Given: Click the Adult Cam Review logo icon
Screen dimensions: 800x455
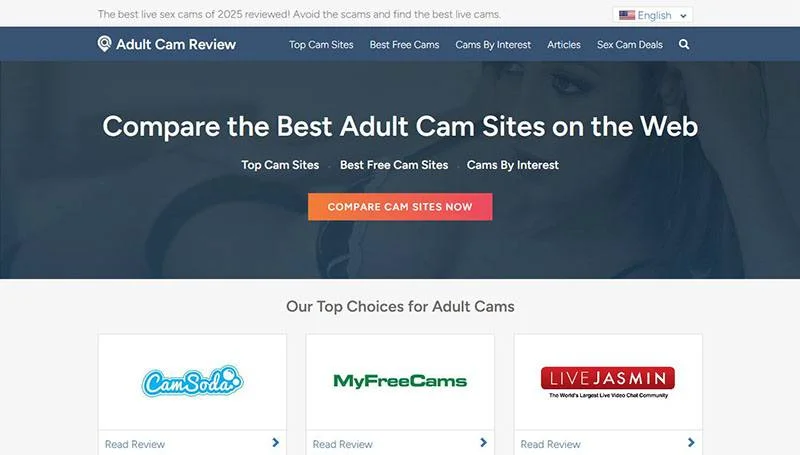Looking at the screenshot, I should (x=104, y=44).
